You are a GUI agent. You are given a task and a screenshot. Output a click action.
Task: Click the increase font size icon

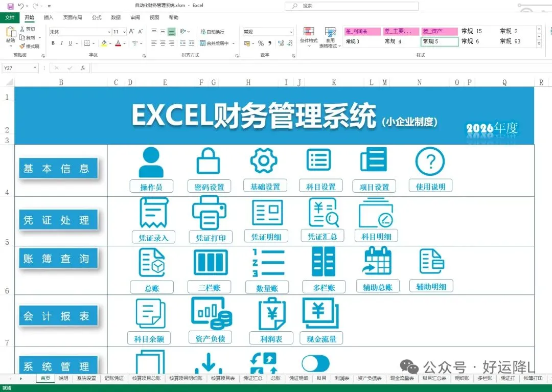pos(132,31)
